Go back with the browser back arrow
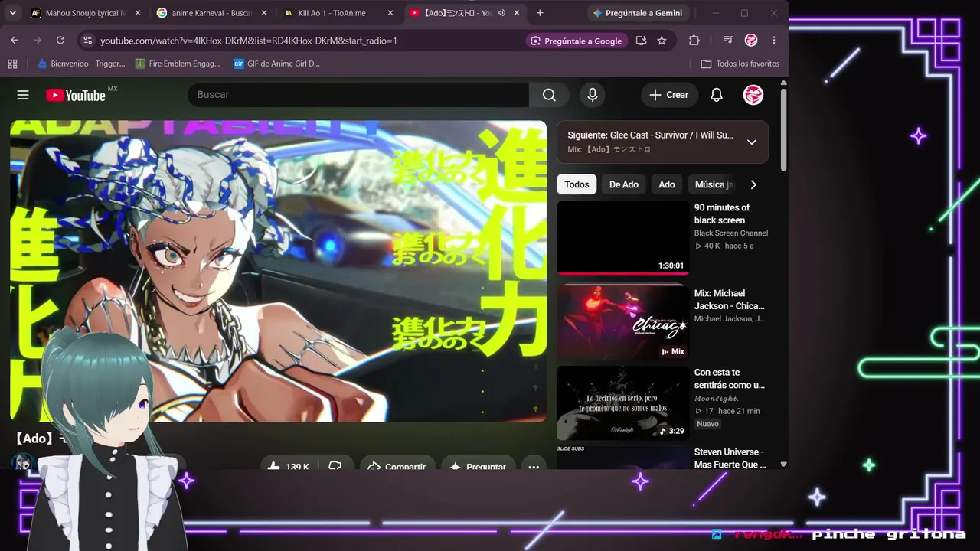 pos(15,41)
